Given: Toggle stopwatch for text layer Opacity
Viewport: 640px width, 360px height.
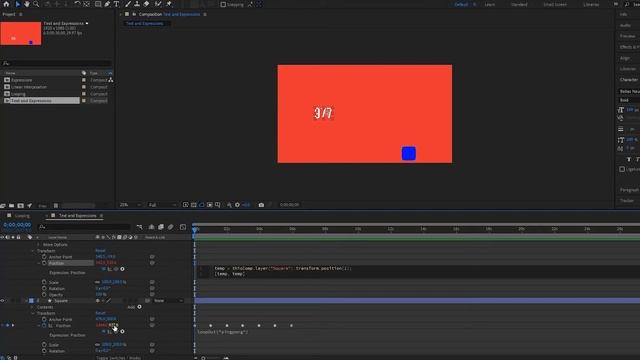Looking at the screenshot, I should (x=44, y=294).
